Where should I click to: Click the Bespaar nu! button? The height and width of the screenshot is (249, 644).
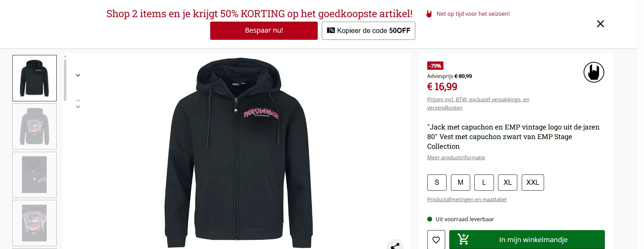coord(264,31)
